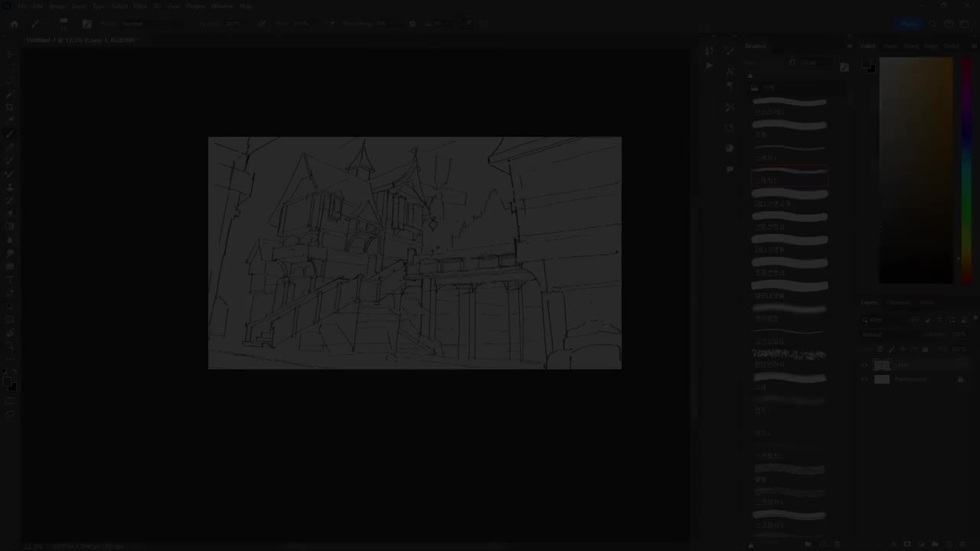Toggle pressure for opacity in options bar
This screenshot has height=551, width=980.
[x=261, y=24]
